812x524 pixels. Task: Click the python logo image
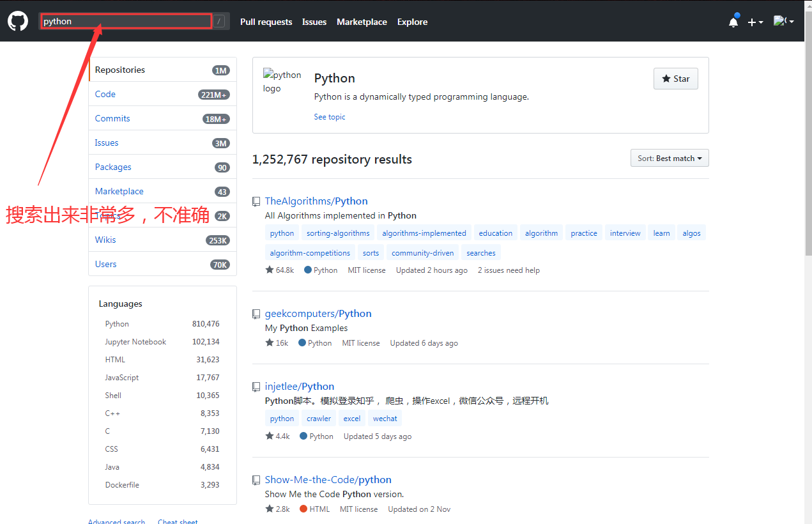click(282, 81)
